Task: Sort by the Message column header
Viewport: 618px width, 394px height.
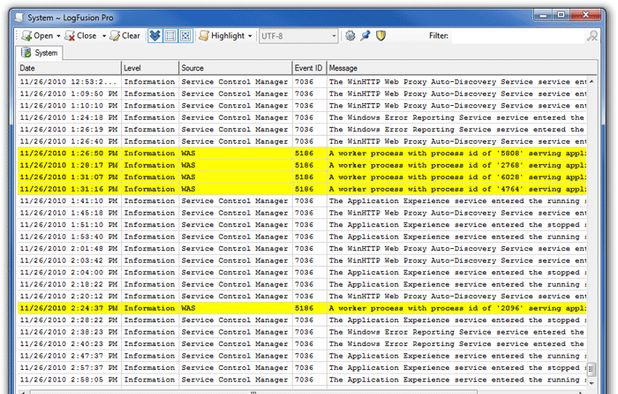Action: pos(462,68)
